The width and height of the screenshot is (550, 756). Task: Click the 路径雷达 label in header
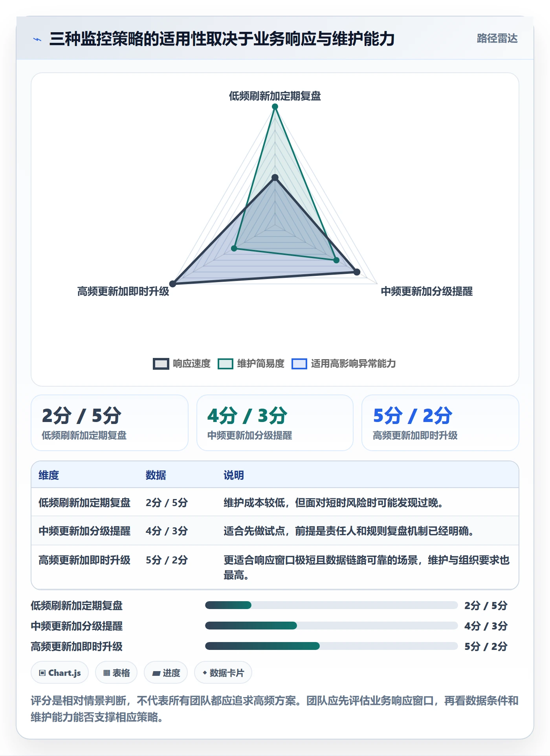point(497,39)
